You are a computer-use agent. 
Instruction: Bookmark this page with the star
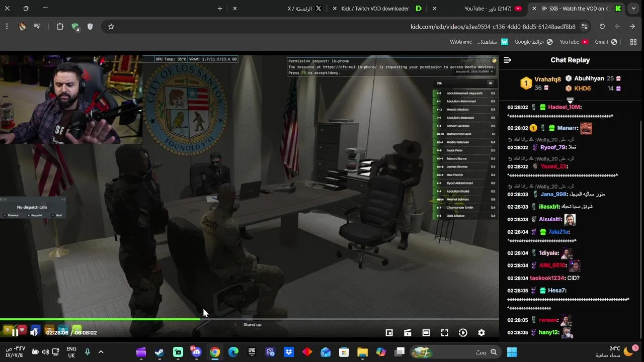[x=111, y=27]
